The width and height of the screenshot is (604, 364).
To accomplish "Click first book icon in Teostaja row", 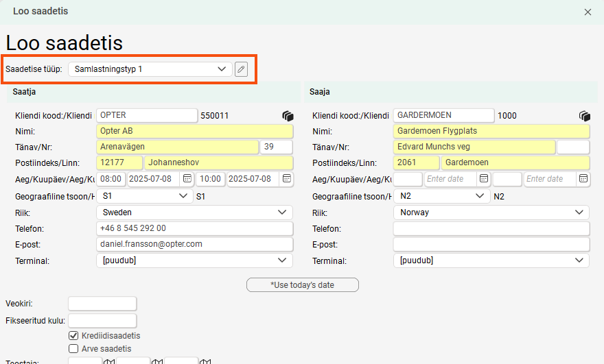I will click(108, 361).
